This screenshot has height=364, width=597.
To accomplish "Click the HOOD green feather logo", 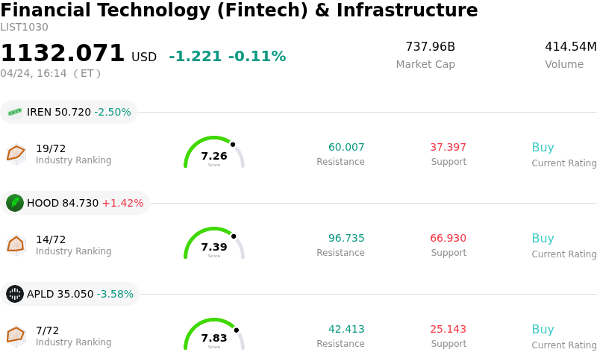I will (x=15, y=203).
